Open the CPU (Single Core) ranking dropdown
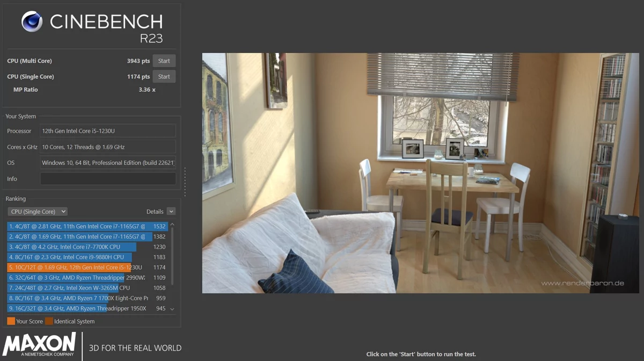 click(x=38, y=212)
